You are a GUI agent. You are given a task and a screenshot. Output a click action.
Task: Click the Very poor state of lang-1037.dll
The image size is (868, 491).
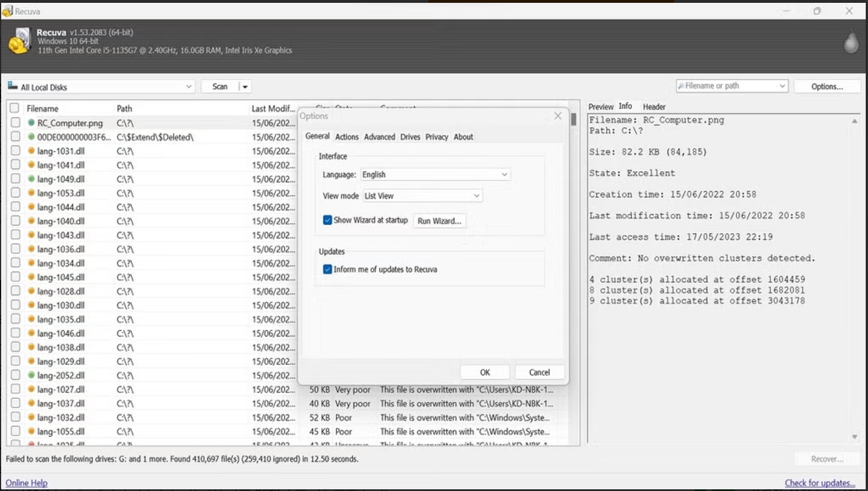(x=353, y=403)
